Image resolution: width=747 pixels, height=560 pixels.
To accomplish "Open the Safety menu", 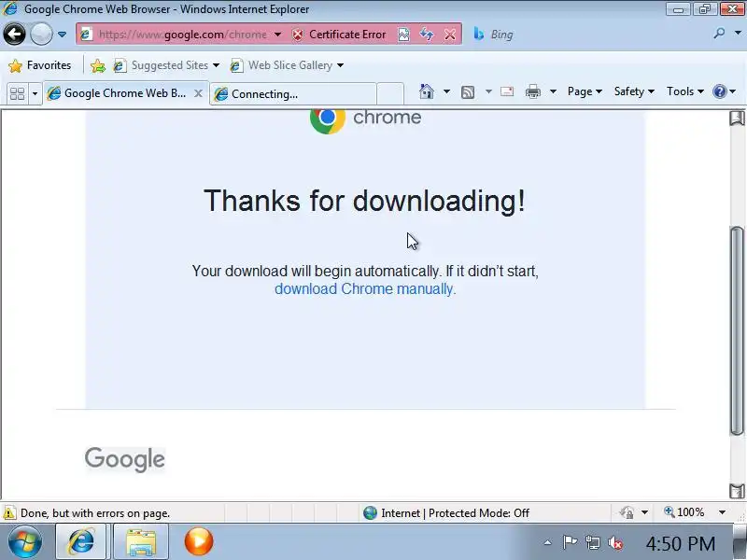I will tap(634, 91).
